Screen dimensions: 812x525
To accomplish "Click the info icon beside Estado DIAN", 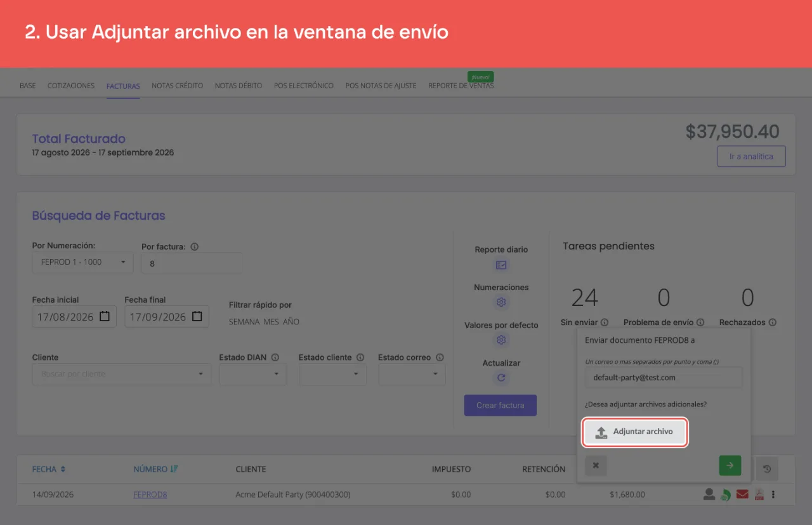I will pos(275,357).
